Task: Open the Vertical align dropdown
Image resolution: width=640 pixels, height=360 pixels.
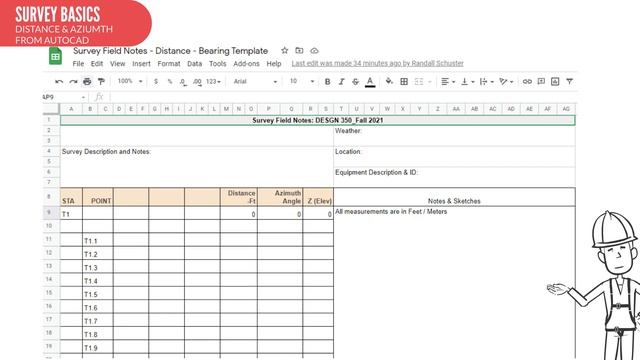Action: pyautogui.click(x=467, y=82)
